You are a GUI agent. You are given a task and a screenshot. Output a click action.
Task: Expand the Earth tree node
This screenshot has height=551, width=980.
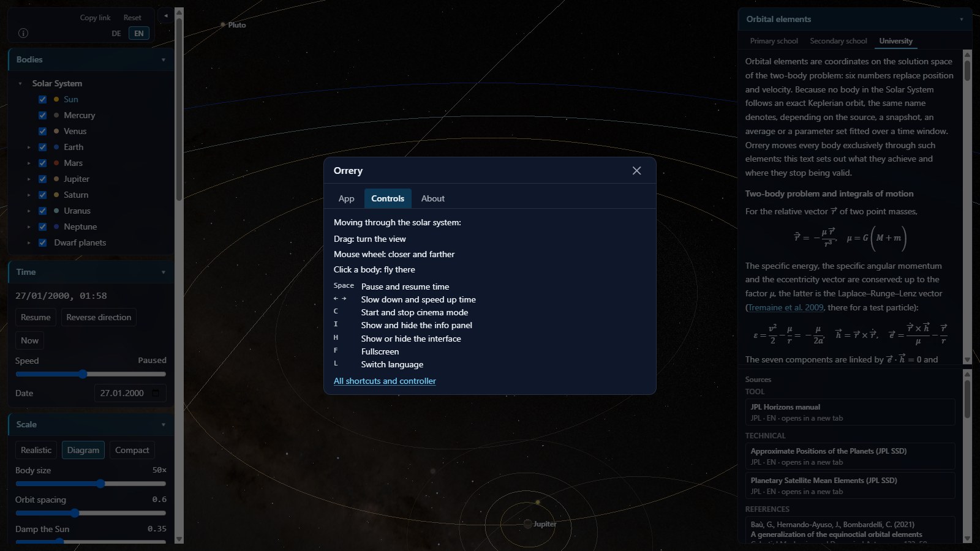[x=29, y=148]
